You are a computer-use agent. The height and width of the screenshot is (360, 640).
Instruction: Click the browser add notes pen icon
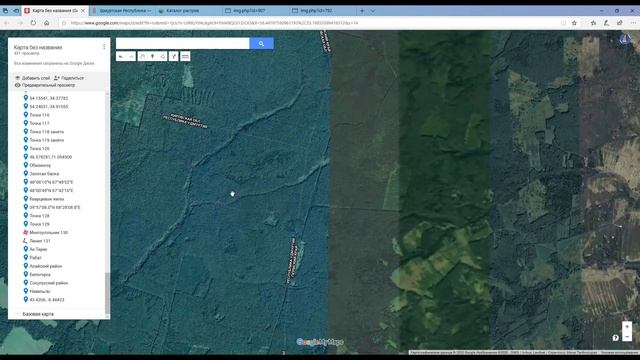[607, 23]
